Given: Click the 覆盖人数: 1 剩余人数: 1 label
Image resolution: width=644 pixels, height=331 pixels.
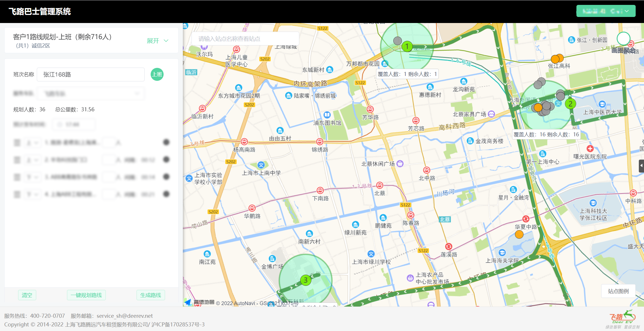Looking at the screenshot, I should pos(407,74).
